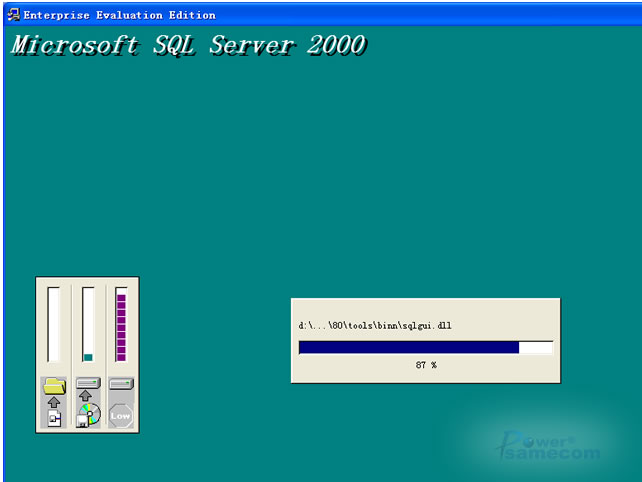
Task: Click the Enterprise Evaluation Edition title text
Action: (120, 16)
